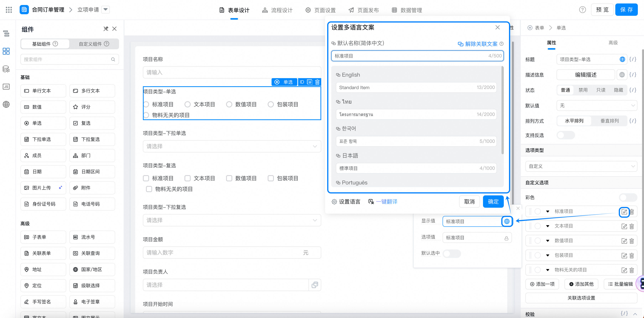
Task: Open dropdown arrow next to 立项申请
Action: pos(106,9)
